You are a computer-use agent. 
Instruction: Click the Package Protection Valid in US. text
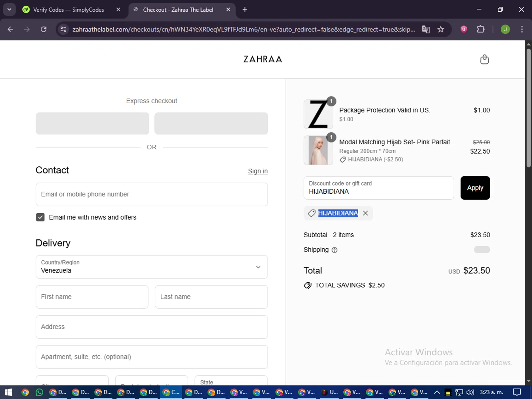point(384,110)
